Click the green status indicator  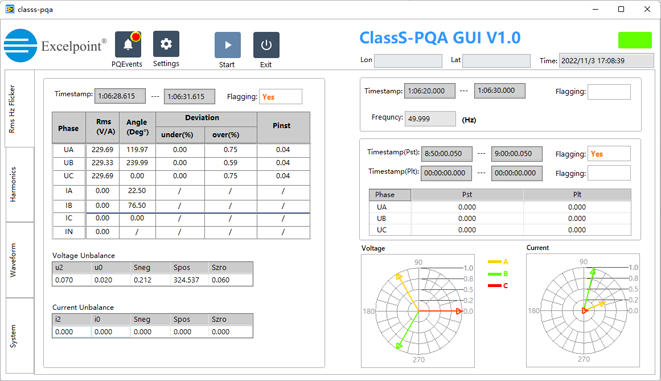(635, 40)
